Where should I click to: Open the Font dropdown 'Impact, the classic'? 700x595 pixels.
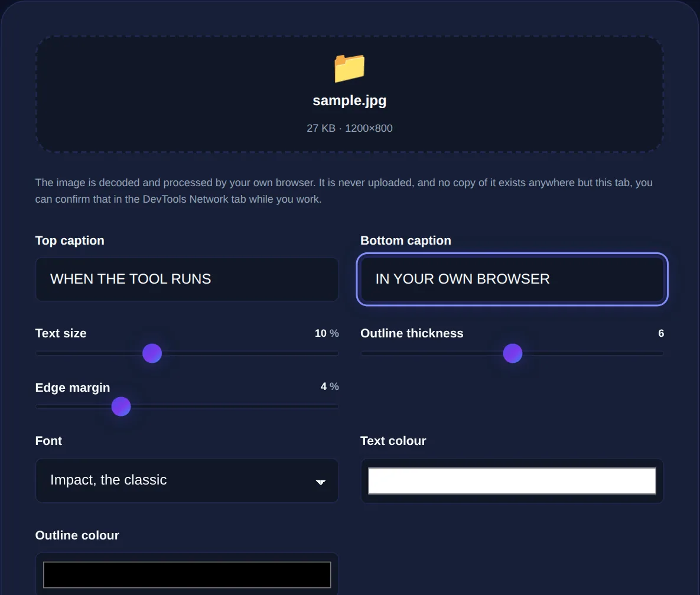click(x=187, y=480)
